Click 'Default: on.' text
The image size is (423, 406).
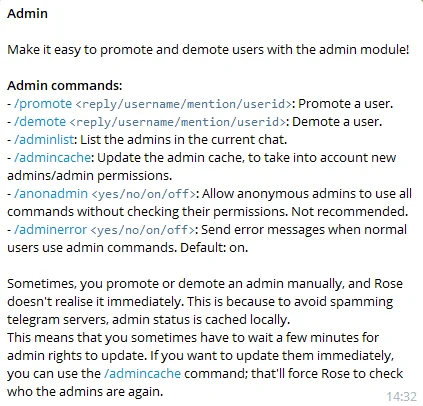click(x=214, y=248)
